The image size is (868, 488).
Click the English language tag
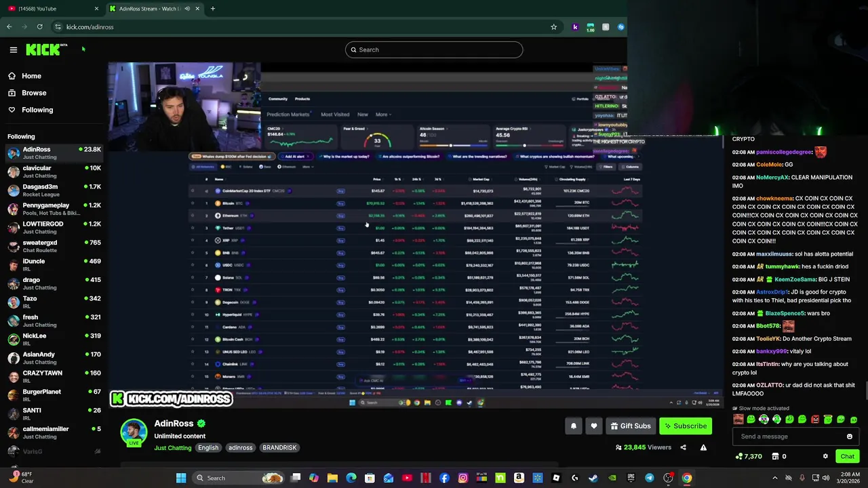click(208, 448)
